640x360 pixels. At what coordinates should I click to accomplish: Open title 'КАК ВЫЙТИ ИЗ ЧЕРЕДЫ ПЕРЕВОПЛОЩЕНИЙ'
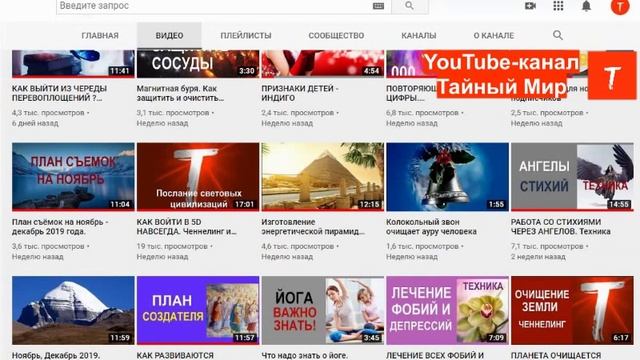point(60,93)
